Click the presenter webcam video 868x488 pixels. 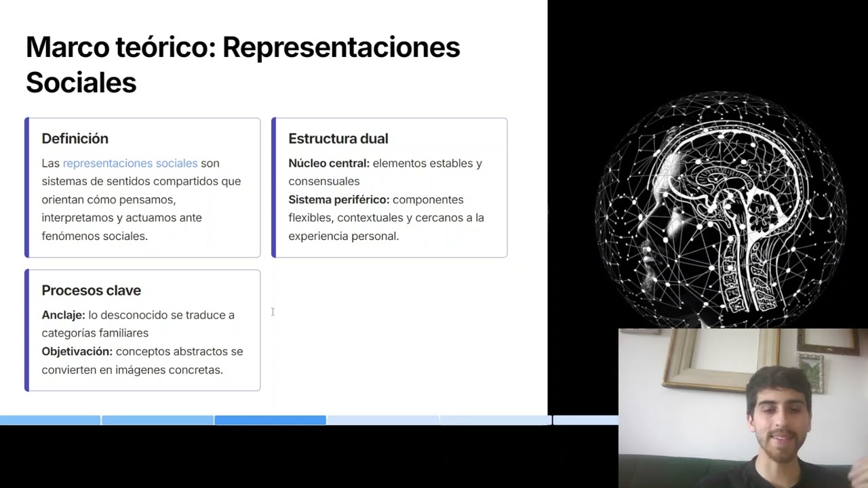click(743, 408)
